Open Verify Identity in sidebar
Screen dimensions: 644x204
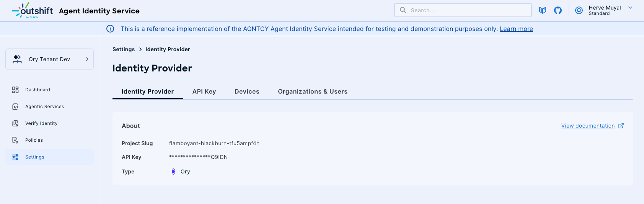(49, 123)
